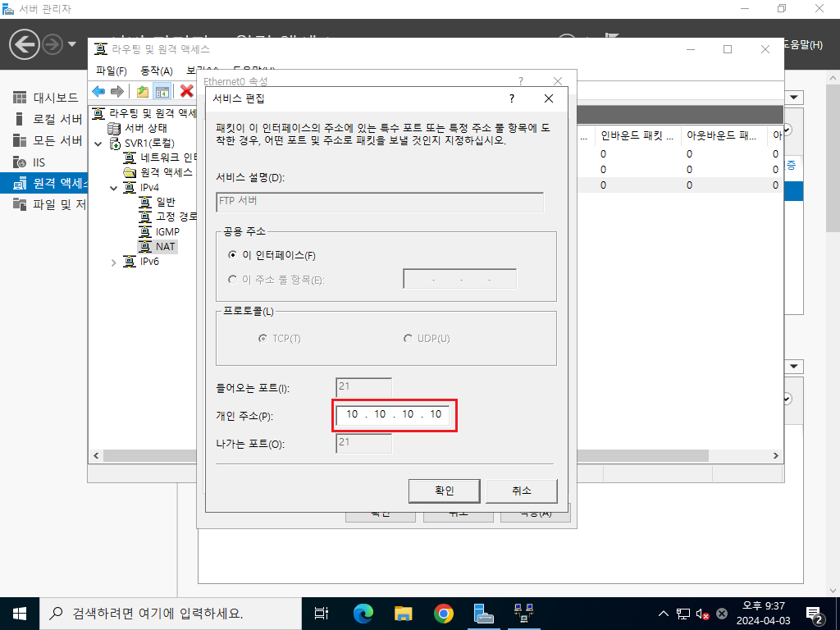The height and width of the screenshot is (630, 840).
Task: Click the horizontal scrollbar right arrow in Routing window
Action: (775, 456)
